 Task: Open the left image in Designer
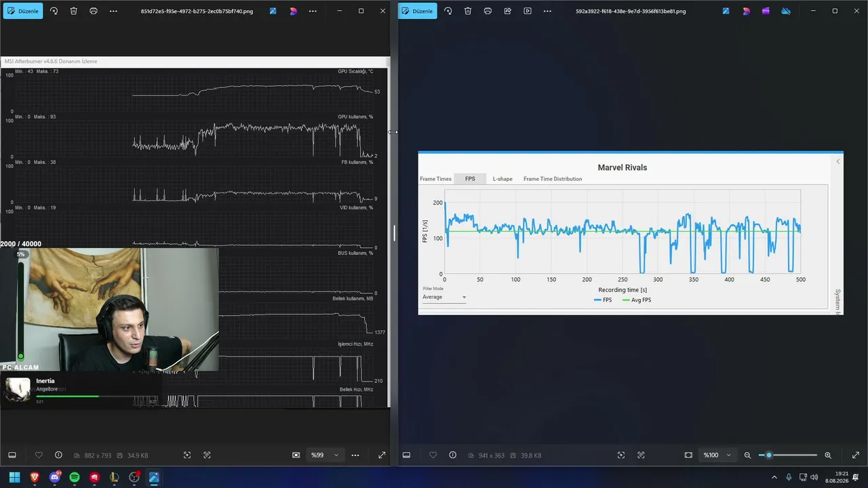click(x=293, y=11)
